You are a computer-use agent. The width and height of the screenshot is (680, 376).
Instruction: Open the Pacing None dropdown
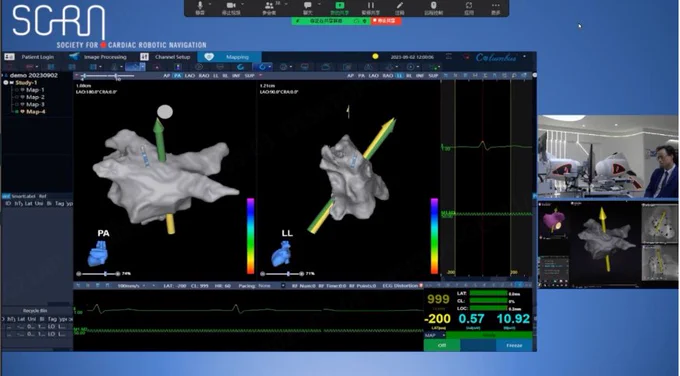[283, 286]
